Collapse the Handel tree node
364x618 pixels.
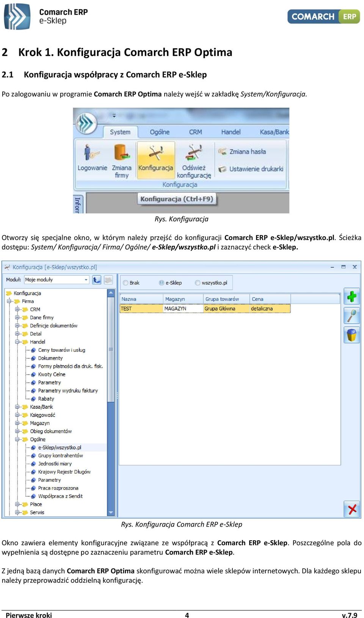coord(17,342)
